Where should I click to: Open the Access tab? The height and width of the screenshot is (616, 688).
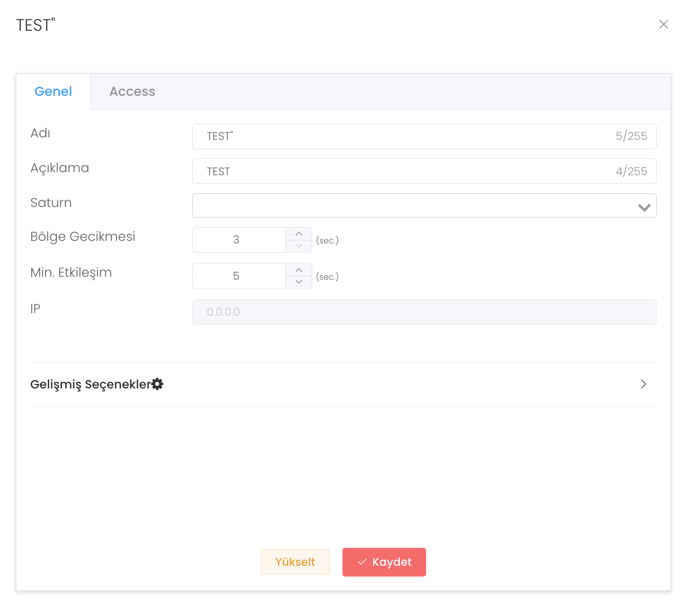[132, 92]
